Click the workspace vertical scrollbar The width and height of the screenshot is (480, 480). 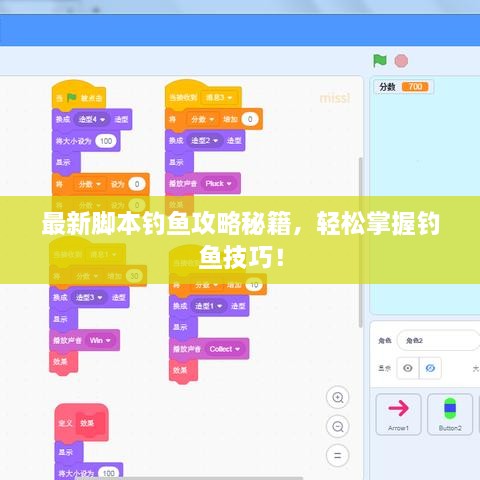pos(360,242)
